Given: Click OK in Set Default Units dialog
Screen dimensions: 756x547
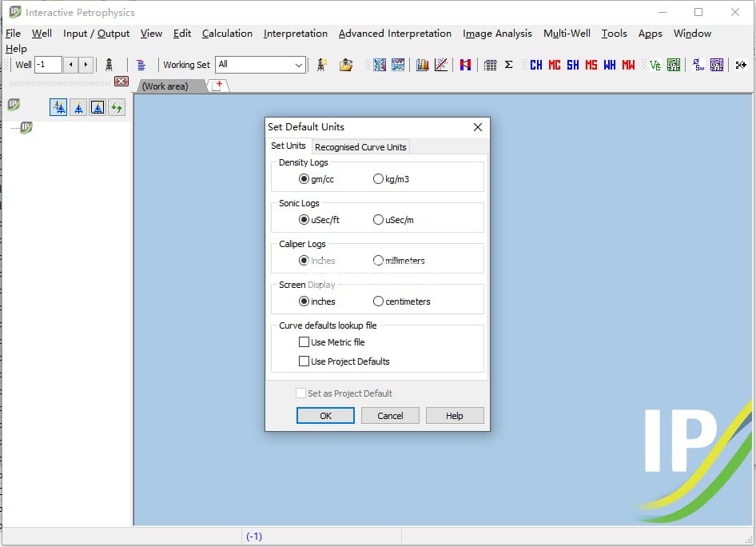Looking at the screenshot, I should coord(325,415).
